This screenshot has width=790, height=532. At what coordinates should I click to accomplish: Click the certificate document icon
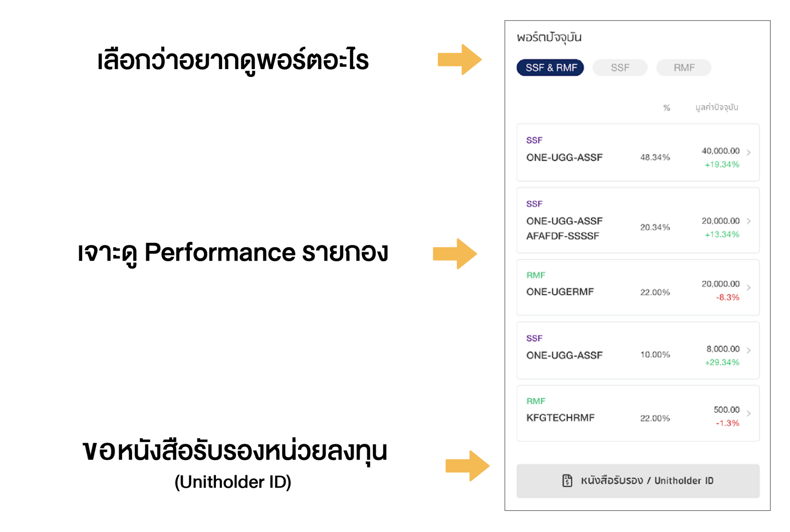point(567,480)
